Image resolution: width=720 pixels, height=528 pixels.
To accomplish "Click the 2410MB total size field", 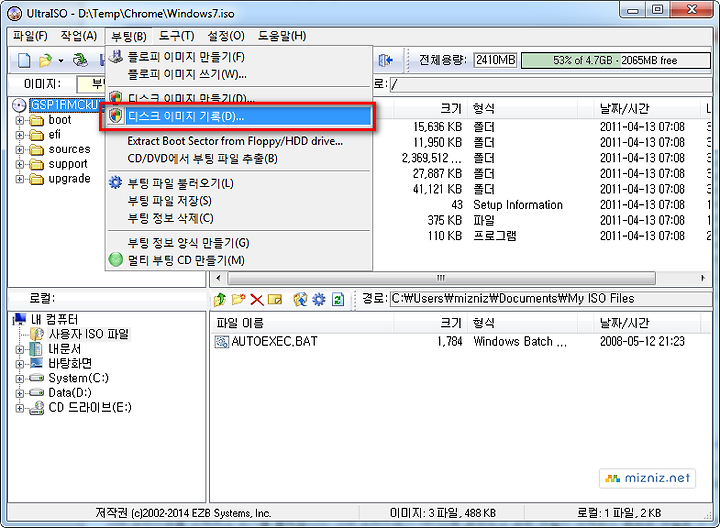I will (x=495, y=60).
